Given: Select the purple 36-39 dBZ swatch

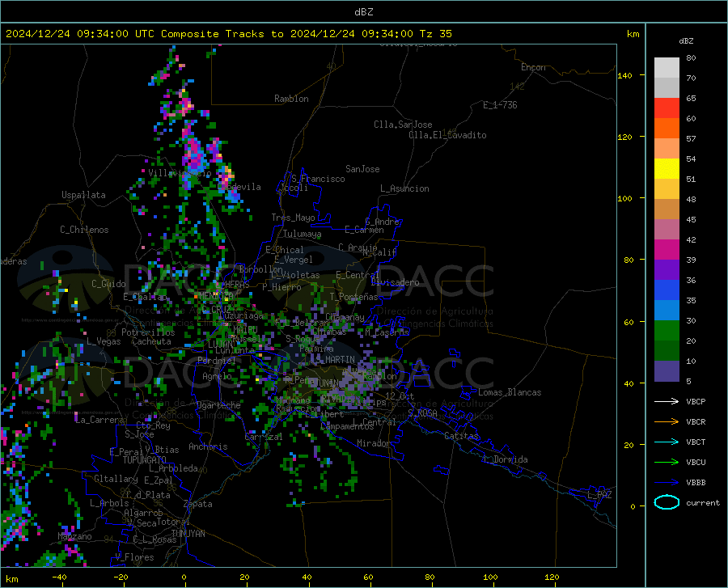Looking at the screenshot, I should 667,270.
